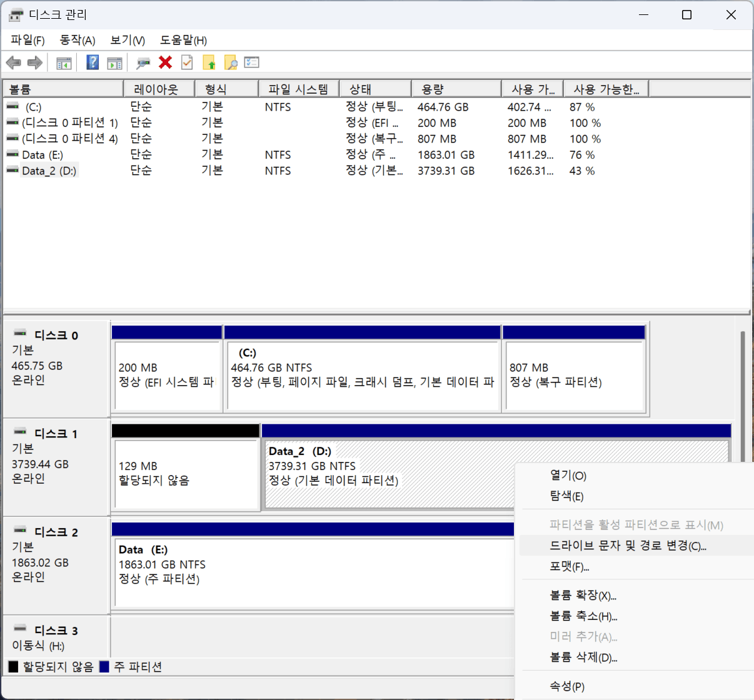Click the 디스크 2 disk icon
The height and width of the screenshot is (700, 754).
coord(20,531)
